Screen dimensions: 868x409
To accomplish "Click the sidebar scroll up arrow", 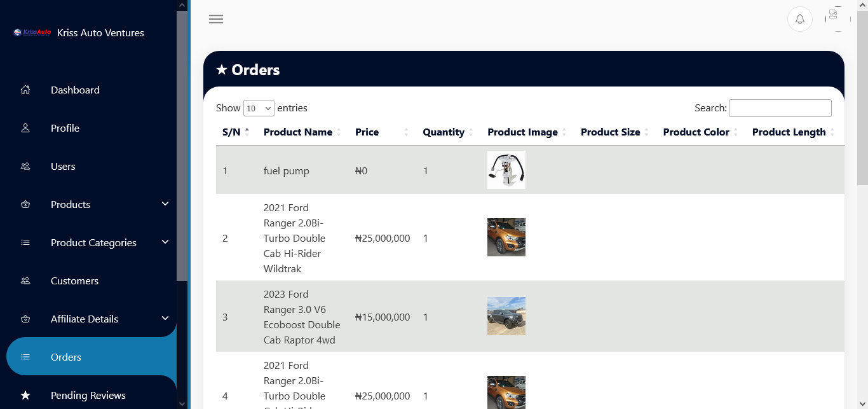I will click(182, 5).
